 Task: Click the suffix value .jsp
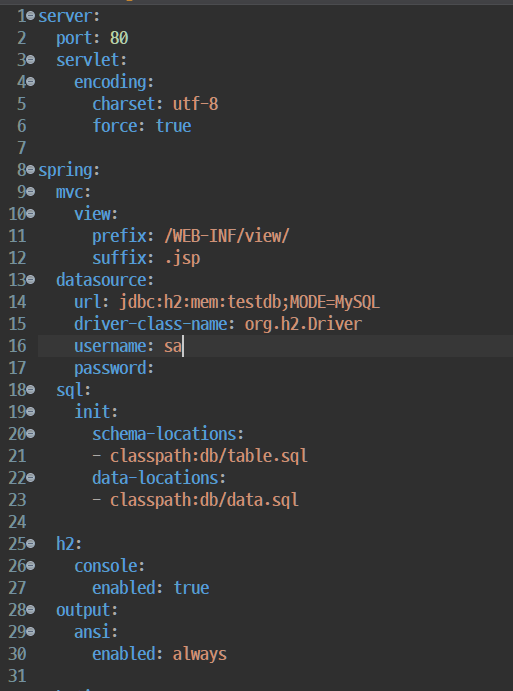(182, 258)
